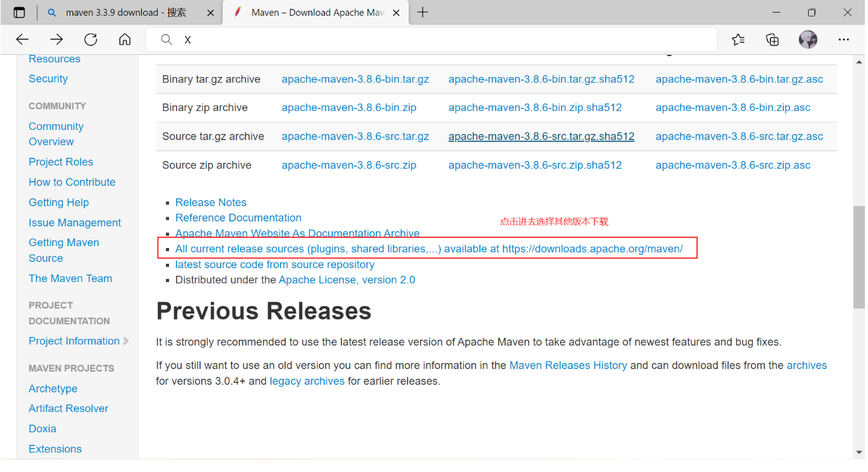
Task: Open the Issue Management sidebar link
Action: click(x=75, y=223)
